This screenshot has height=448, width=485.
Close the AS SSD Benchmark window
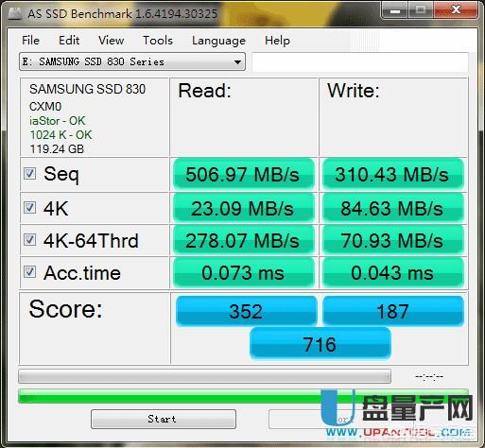coord(456,10)
